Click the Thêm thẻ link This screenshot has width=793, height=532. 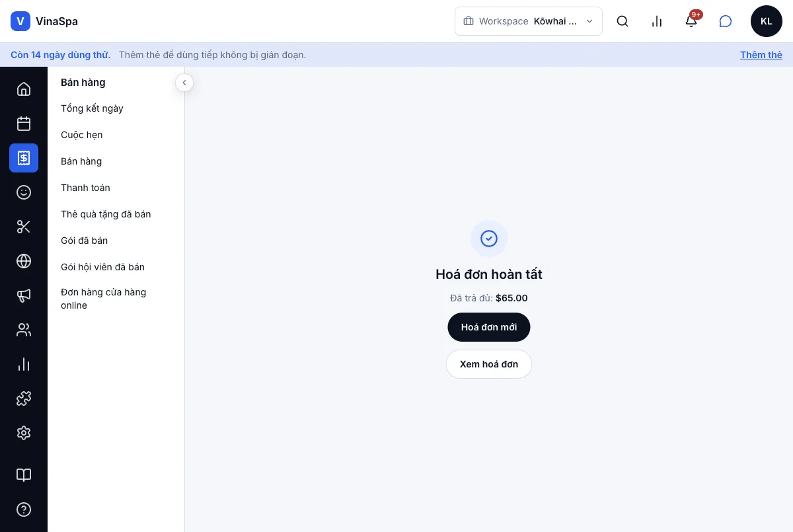click(x=761, y=55)
